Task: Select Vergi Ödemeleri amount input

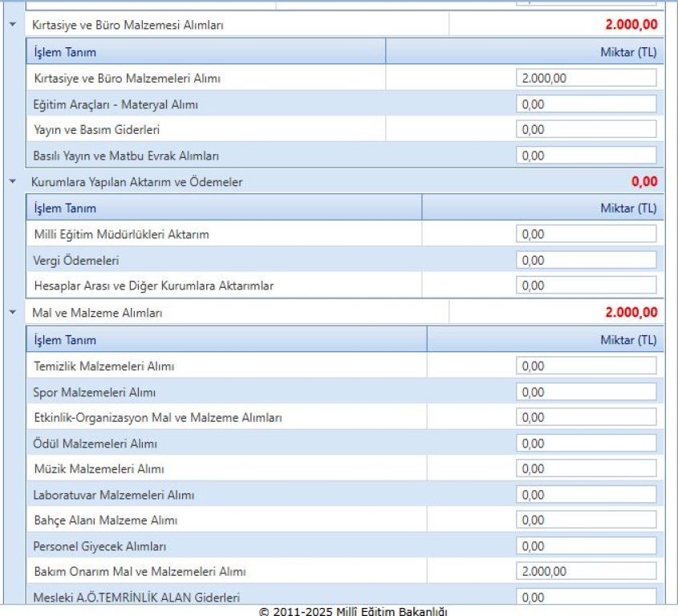Action: pos(586,260)
